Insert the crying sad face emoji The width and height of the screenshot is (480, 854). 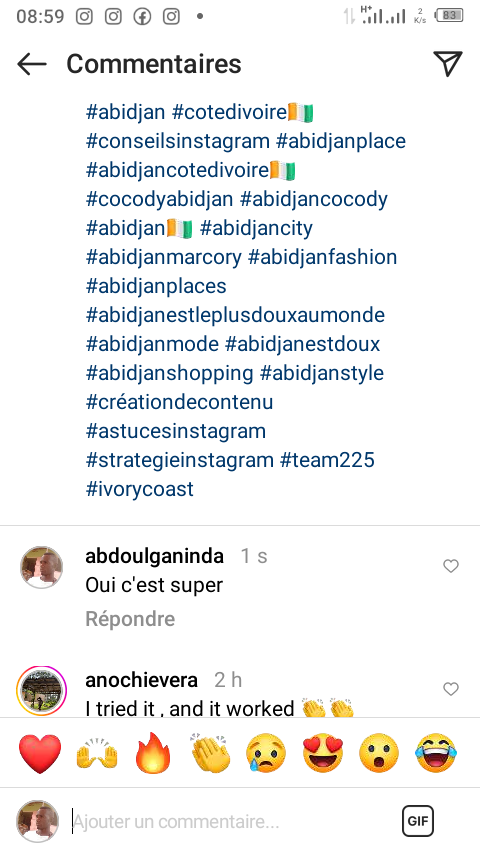pos(266,753)
